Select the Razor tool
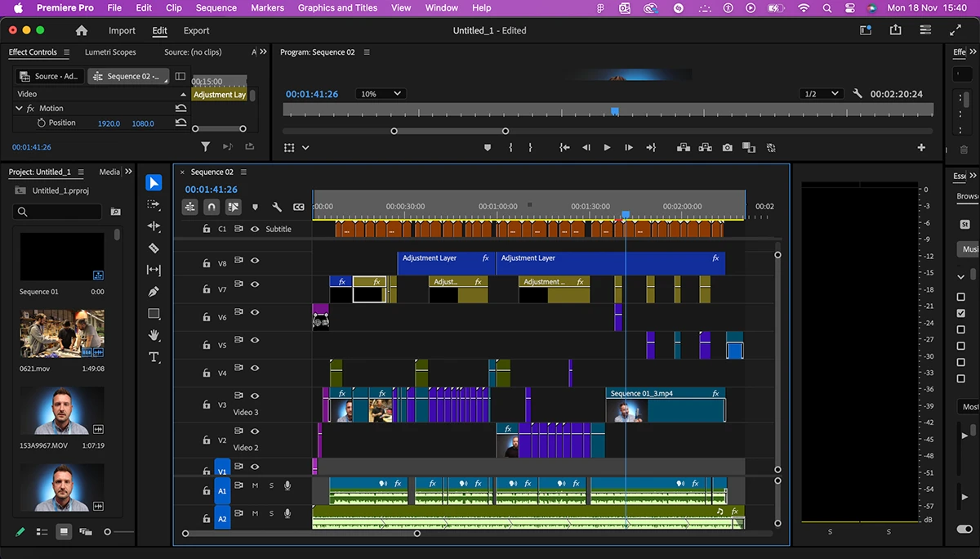This screenshot has width=980, height=559. tap(154, 248)
